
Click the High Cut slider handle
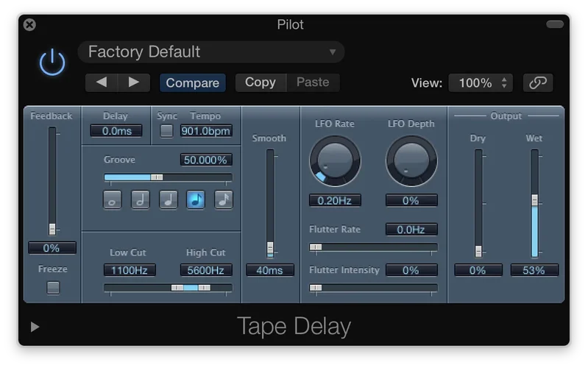pos(205,288)
